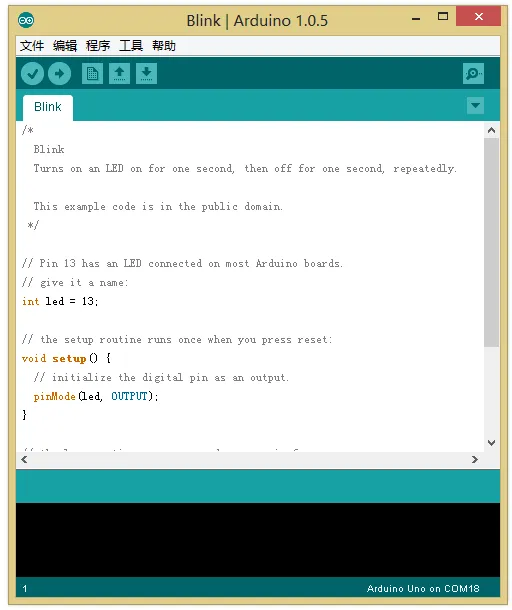Open the 文件 menu

click(x=32, y=46)
